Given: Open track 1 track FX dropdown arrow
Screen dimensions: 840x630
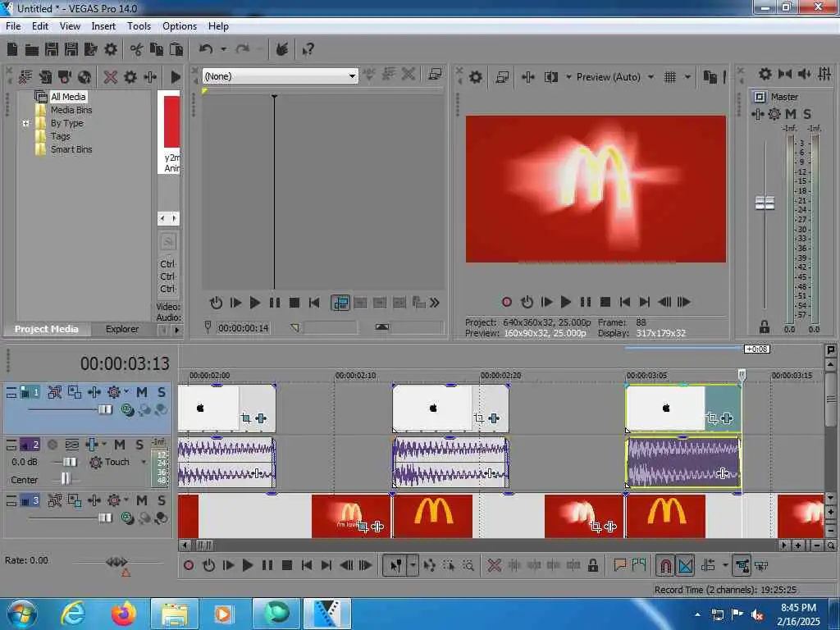Looking at the screenshot, I should click(x=126, y=392).
